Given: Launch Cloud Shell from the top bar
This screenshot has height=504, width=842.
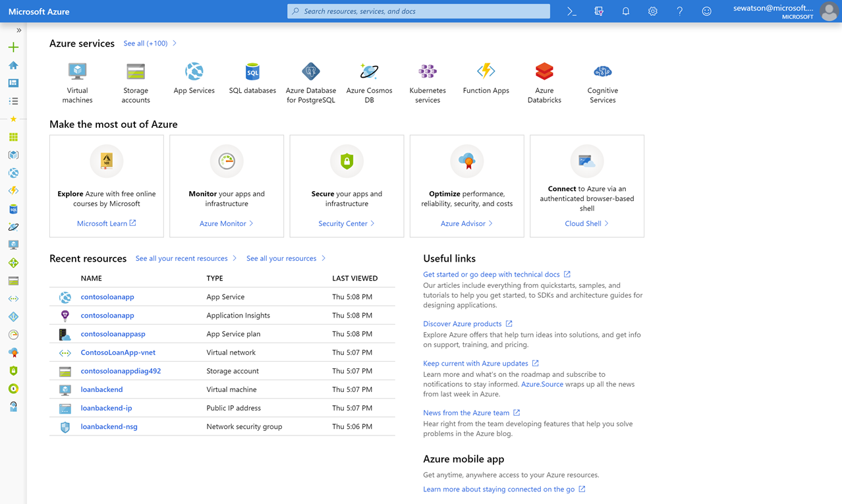Looking at the screenshot, I should click(572, 11).
